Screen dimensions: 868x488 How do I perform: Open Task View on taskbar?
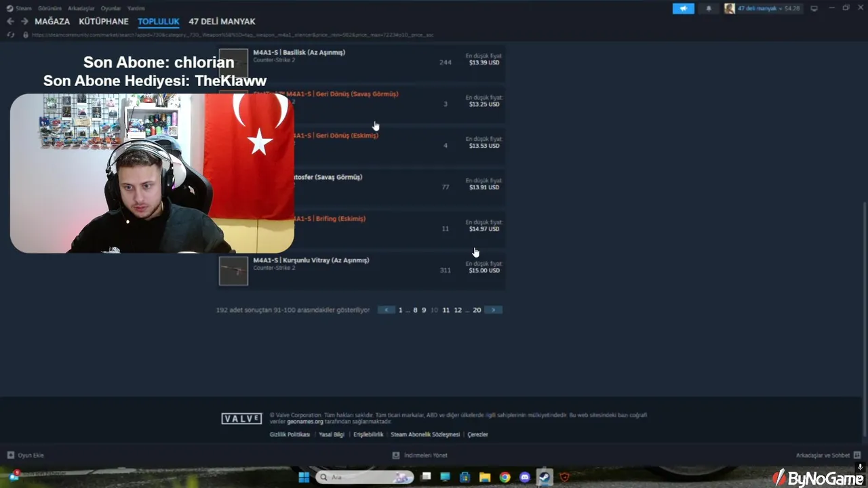426,477
